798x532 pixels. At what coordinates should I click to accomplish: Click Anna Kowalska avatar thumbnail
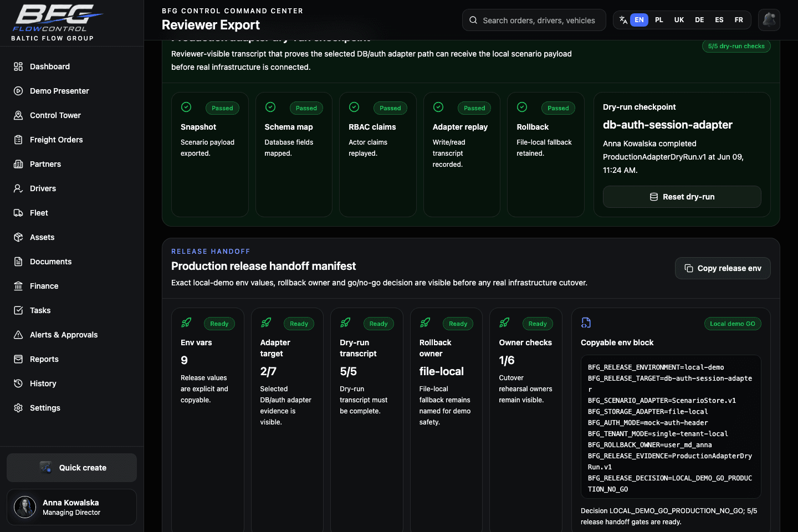pyautogui.click(x=25, y=507)
